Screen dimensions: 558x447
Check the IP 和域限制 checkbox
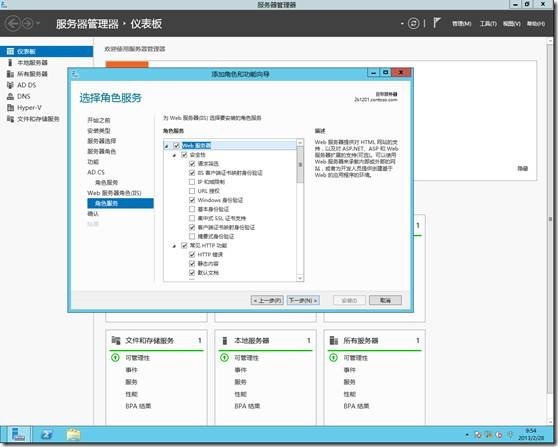pyautogui.click(x=192, y=182)
